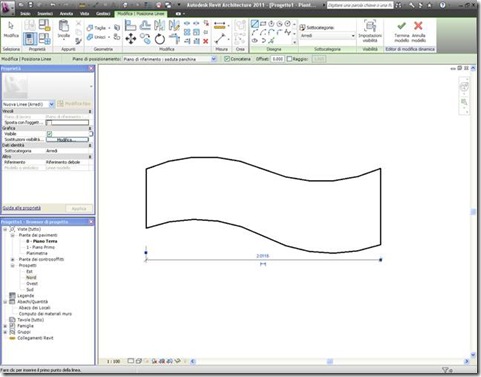Select the Line draw tool in Disegna
The width and height of the screenshot is (481, 377).
255,24
